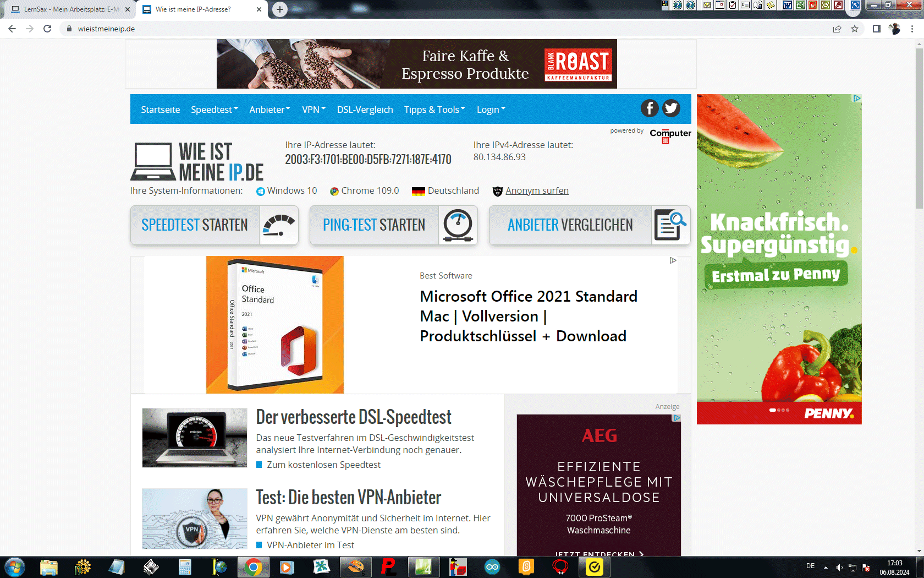Open Calculator from the taskbar
This screenshot has height=578, width=924.
pyautogui.click(x=185, y=567)
